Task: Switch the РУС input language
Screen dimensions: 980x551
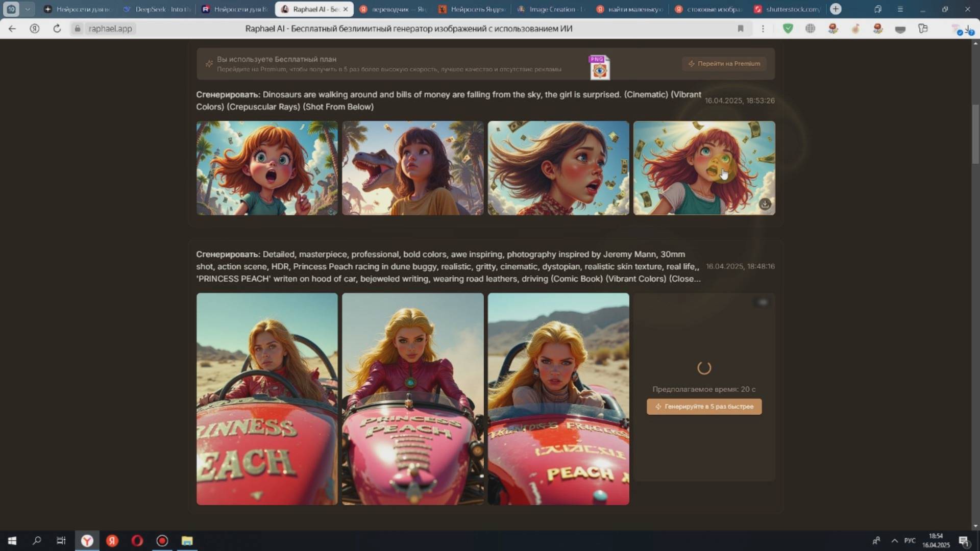Action: 910,541
